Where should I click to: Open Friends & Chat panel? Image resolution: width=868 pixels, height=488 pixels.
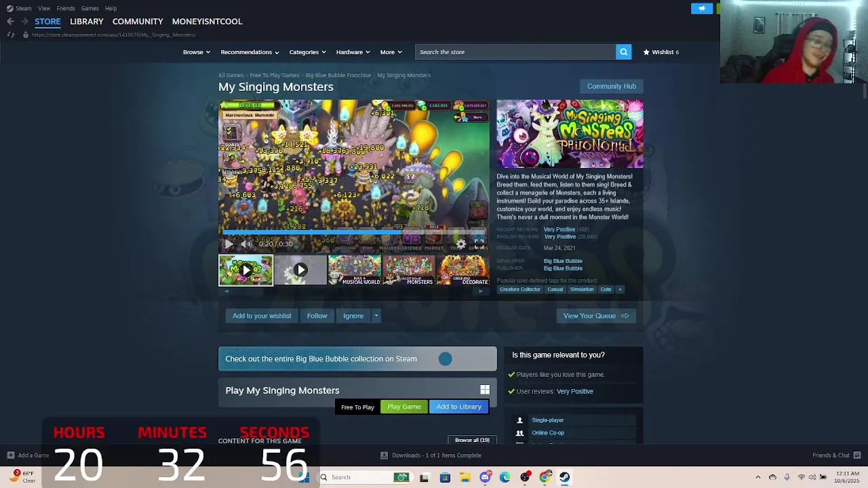tap(836, 455)
